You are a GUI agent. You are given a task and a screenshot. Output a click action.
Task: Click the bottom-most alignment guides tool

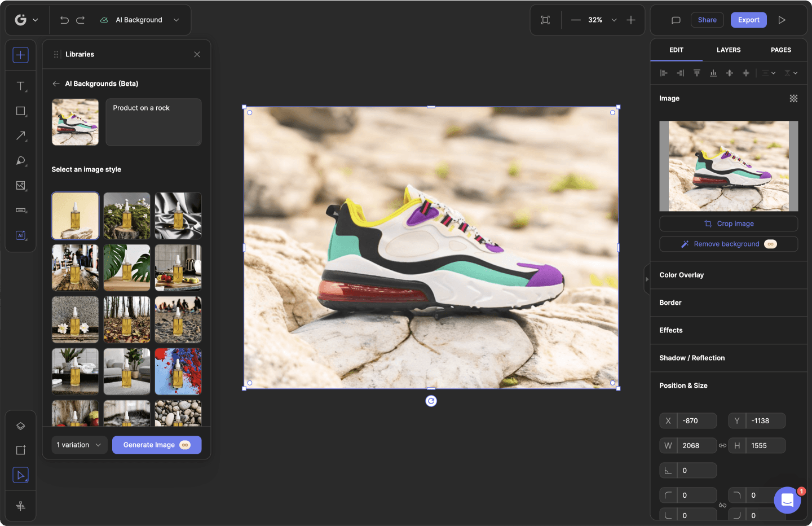pyautogui.click(x=21, y=506)
